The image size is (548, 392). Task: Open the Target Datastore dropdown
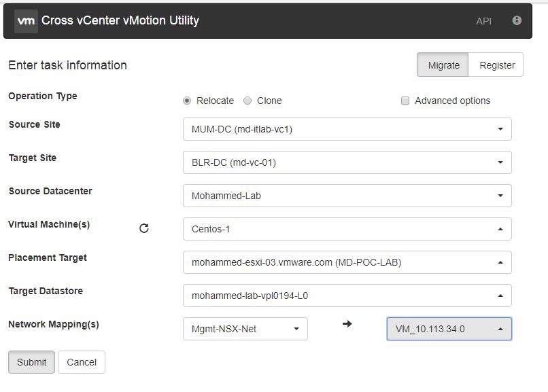point(347,296)
